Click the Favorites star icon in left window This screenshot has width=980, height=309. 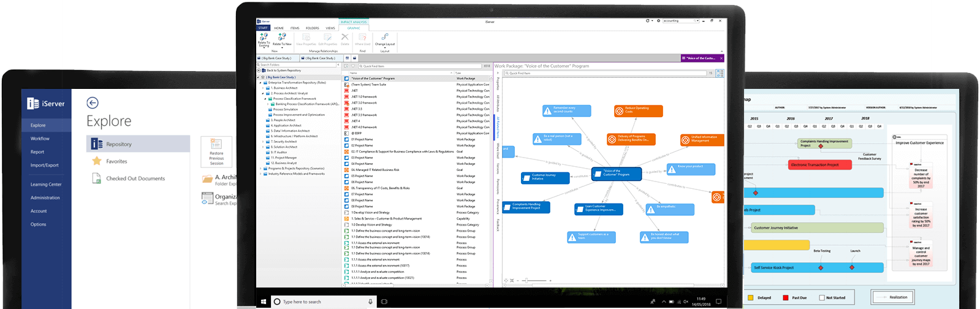tap(96, 161)
